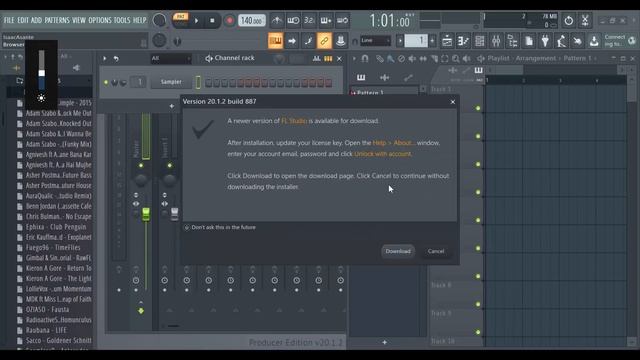The image size is (640, 360).
Task: Toggle Channel rack graph editor icon
Action: tap(316, 59)
